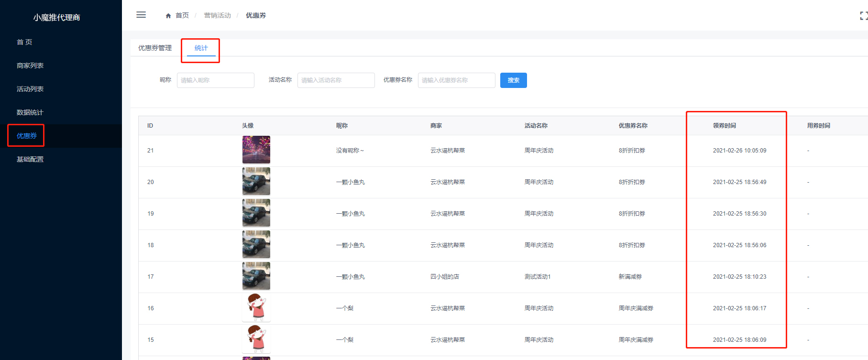Switch to the 优惠券管理 tab
The image size is (868, 360).
pos(154,48)
